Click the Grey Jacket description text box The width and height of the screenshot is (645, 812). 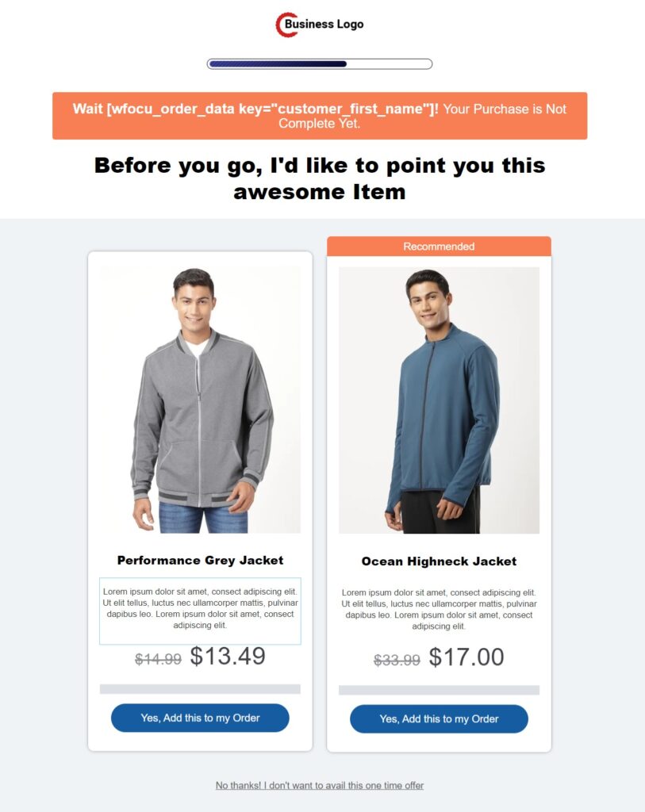tap(200, 611)
